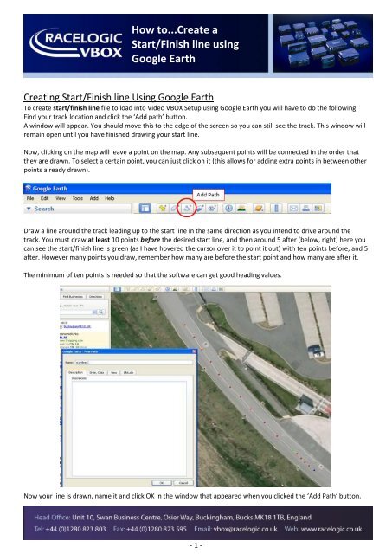The image size is (392, 554).
Task: Open the search field dropdown arrow
Action: [94, 312]
